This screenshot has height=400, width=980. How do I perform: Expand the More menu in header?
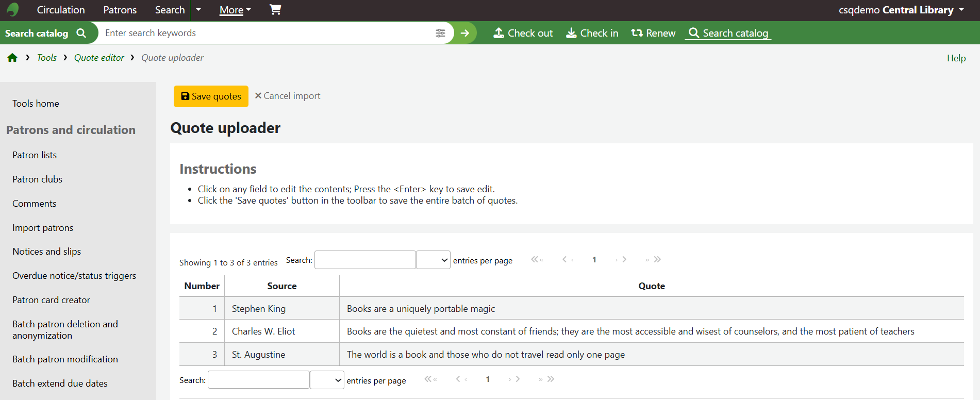tap(235, 10)
